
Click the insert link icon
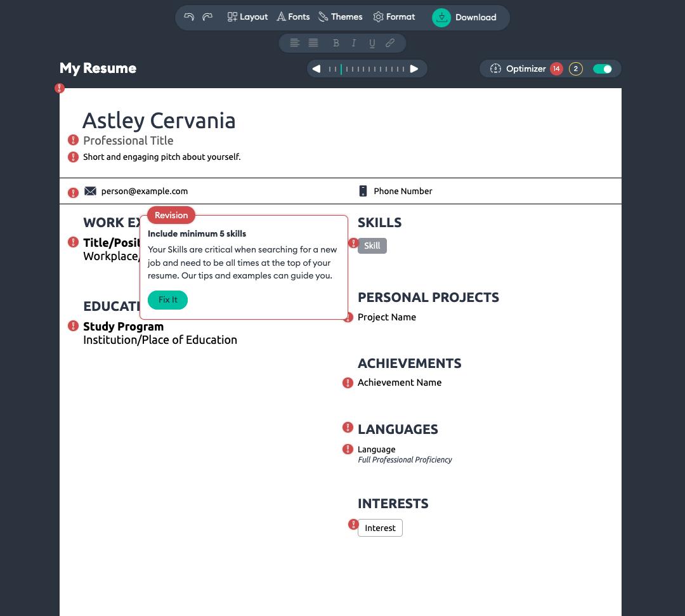pyautogui.click(x=390, y=43)
